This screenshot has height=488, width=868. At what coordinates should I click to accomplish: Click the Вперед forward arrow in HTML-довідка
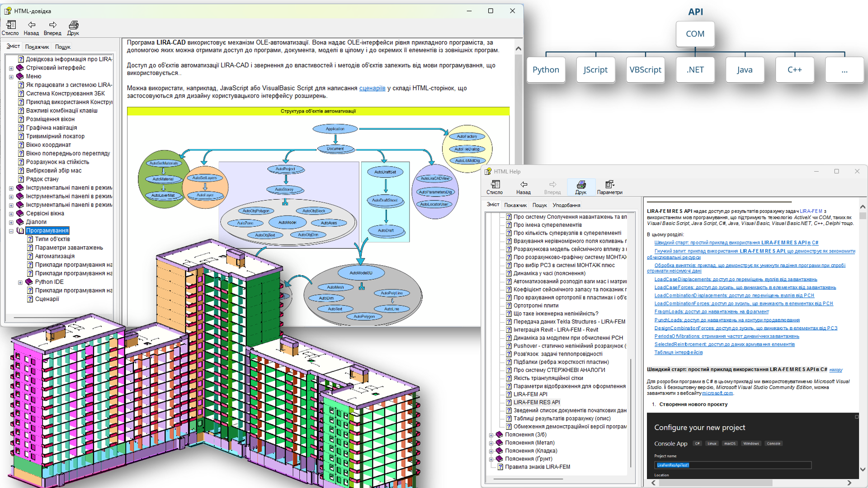click(52, 25)
